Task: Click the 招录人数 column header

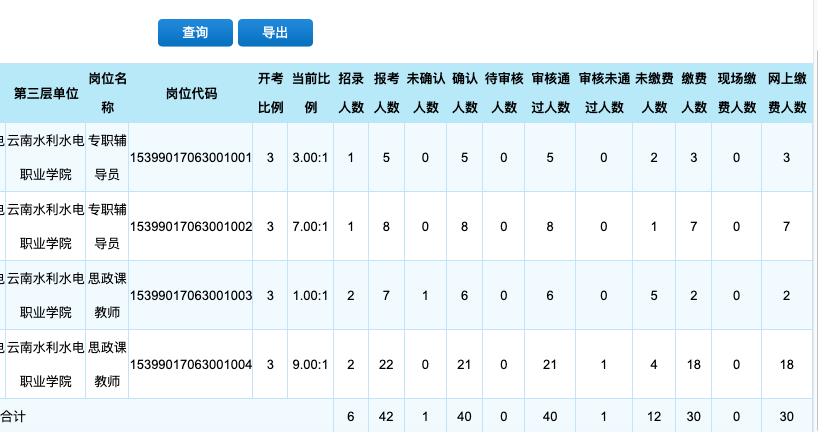Action: [x=351, y=93]
